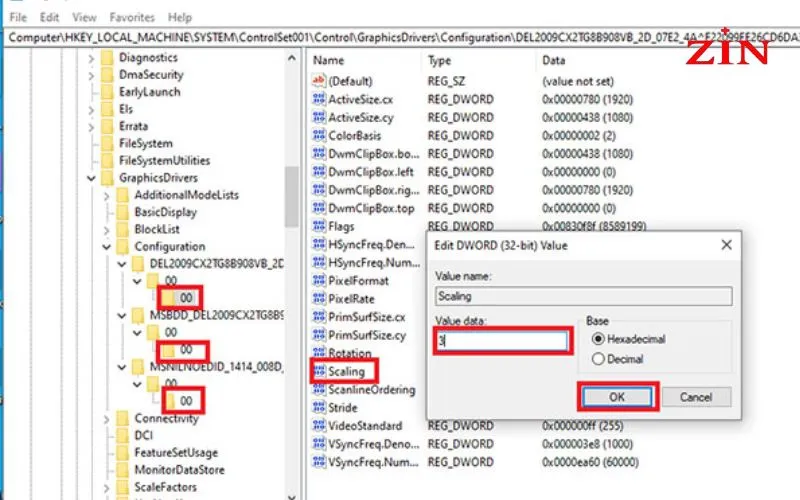Click the Value name field showing Scaling
This screenshot has width=800, height=500.
pos(584,296)
